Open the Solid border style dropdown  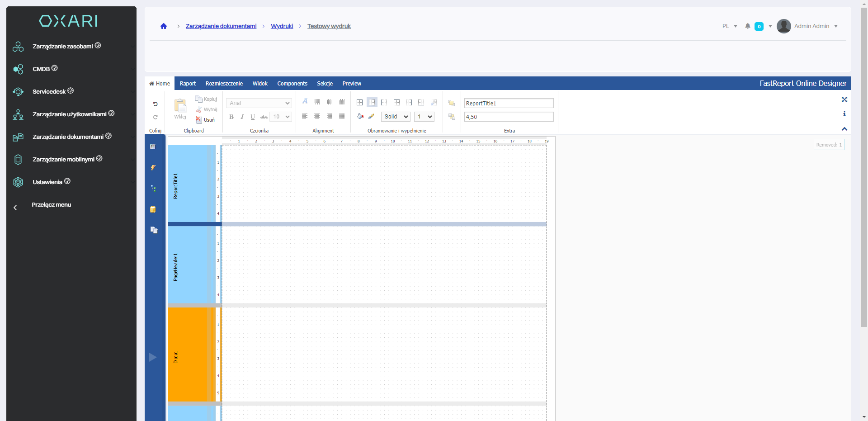coord(396,117)
